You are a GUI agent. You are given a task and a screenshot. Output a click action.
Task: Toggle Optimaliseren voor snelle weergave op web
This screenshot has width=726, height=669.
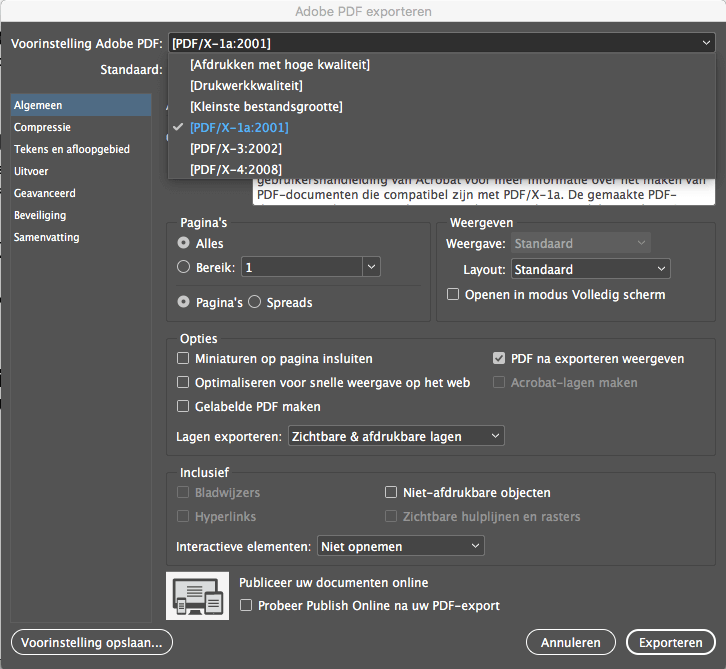click(183, 382)
